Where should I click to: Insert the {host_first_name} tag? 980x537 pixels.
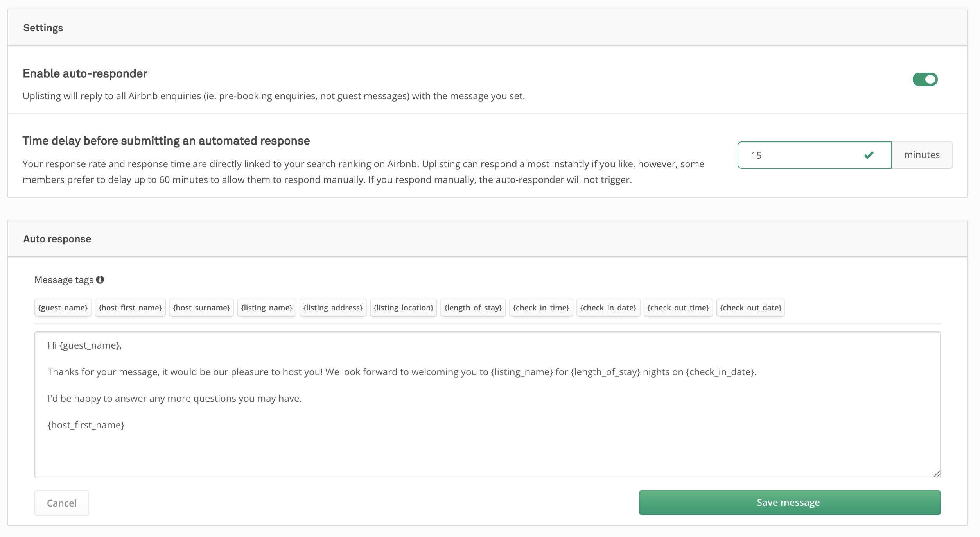tap(130, 308)
